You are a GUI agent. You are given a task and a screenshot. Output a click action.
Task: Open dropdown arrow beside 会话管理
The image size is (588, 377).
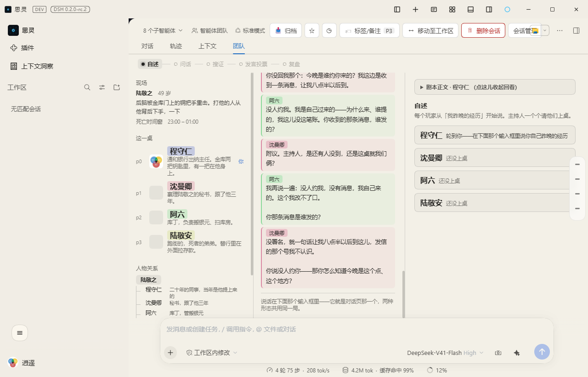545,30
